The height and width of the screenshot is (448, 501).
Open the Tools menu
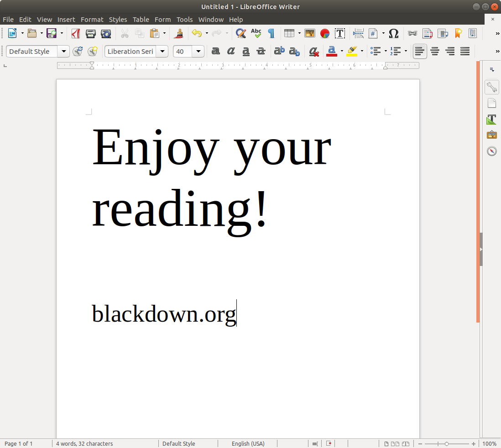pos(184,20)
